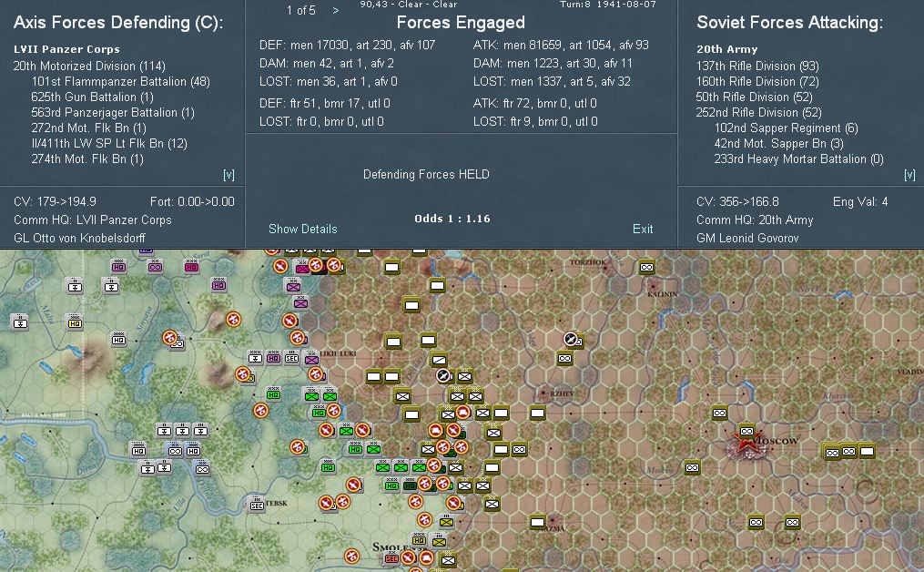The height and width of the screenshot is (572, 924).
Task: Select blank Soviet counter next to Vyazma
Action: pos(537,522)
